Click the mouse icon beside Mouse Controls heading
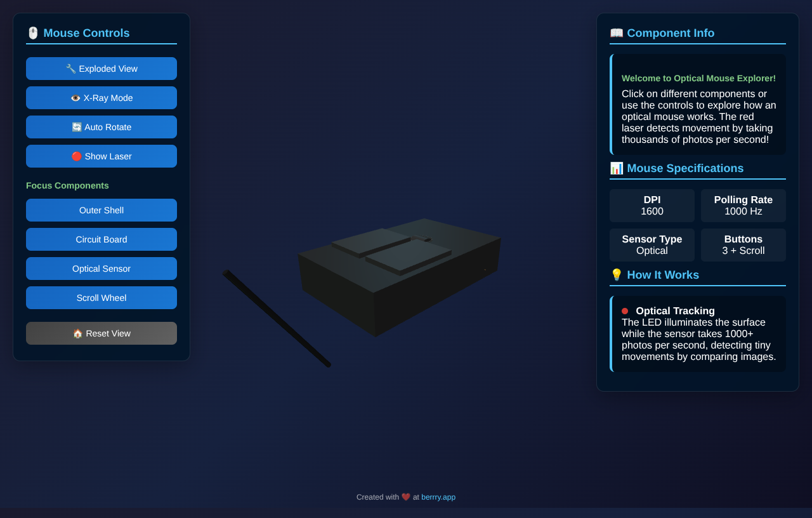 click(32, 32)
